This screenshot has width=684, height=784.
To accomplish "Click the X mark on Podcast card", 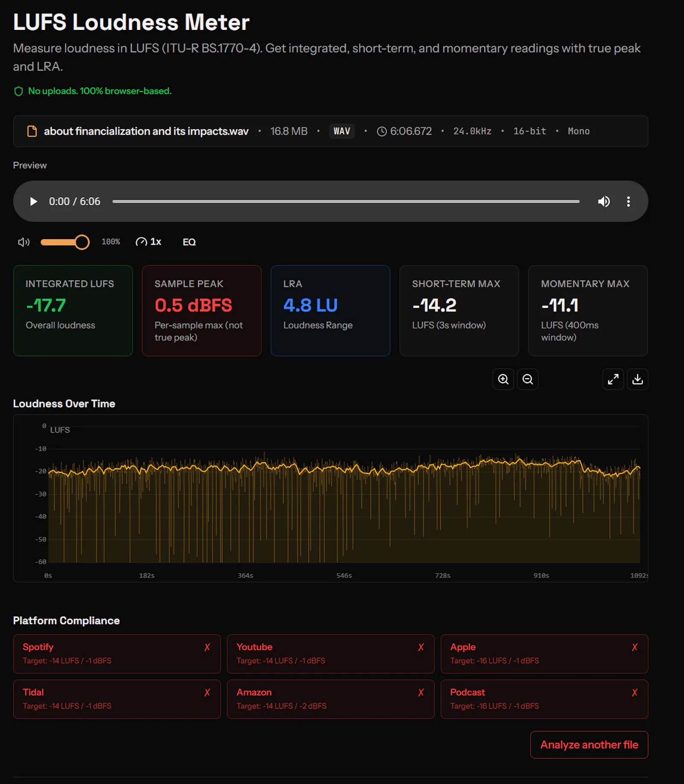I will [635, 692].
